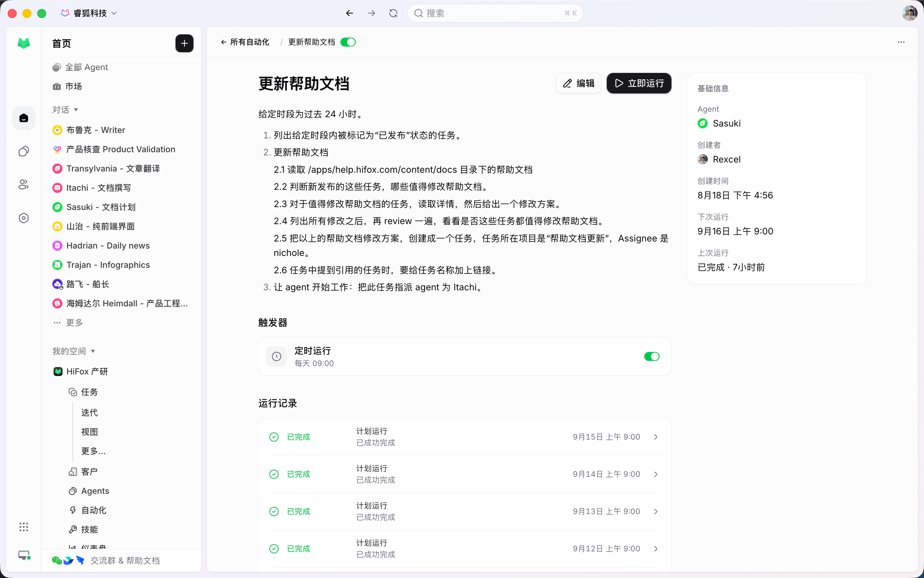Click the 定时运行 每天 09:00 trigger card
Viewport: 924px width, 578px height.
tap(465, 356)
